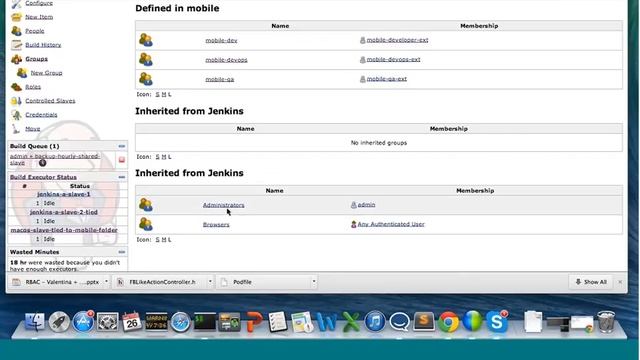The height and width of the screenshot is (360, 640).
Task: Open the Trash in the Dock
Action: pos(606,321)
